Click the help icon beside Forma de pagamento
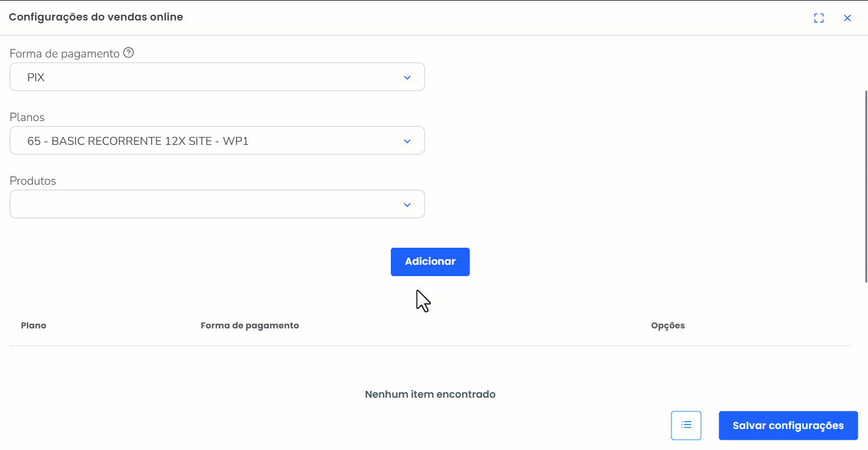The height and width of the screenshot is (450, 868). coord(129,53)
